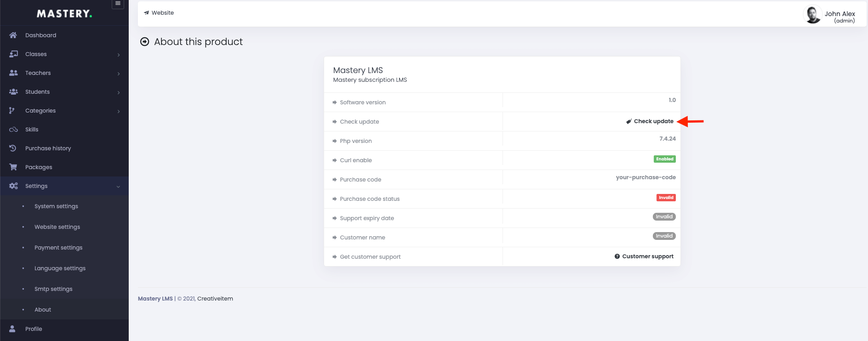868x341 pixels.
Task: Click the Mastery subscription LMS subtitle
Action: pyautogui.click(x=370, y=80)
